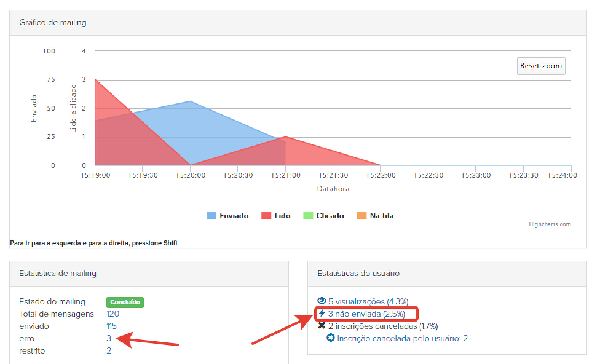The image size is (592, 364).
Task: Click the lightning bolt icon beside não enviada
Action: (322, 314)
